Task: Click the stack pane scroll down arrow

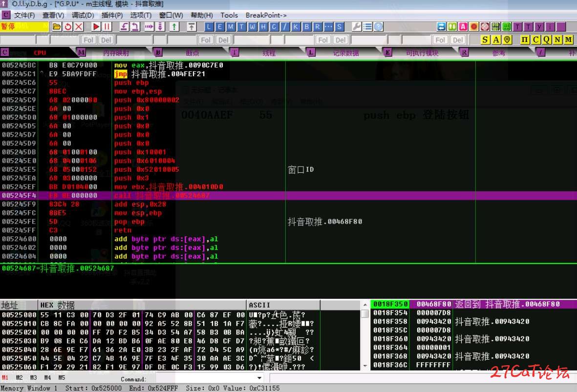Action: pos(365,366)
